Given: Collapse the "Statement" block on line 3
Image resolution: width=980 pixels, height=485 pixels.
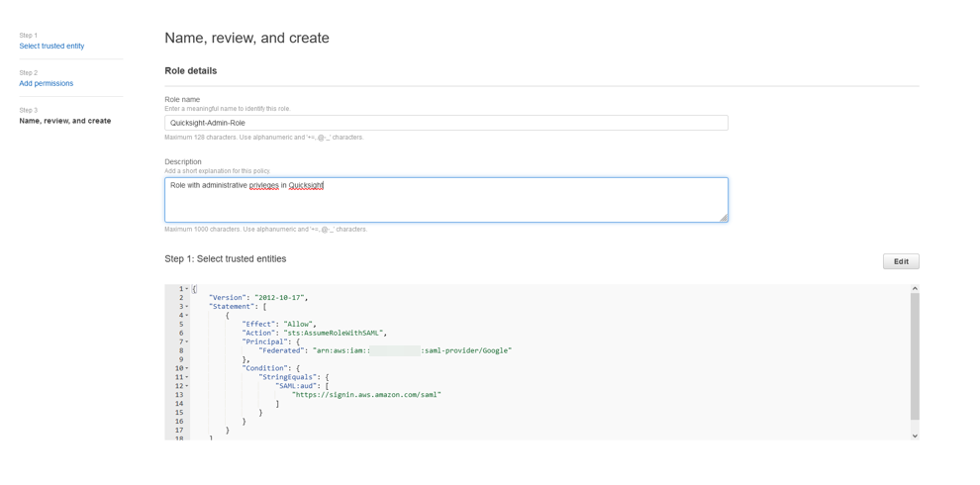Looking at the screenshot, I should pyautogui.click(x=186, y=307).
